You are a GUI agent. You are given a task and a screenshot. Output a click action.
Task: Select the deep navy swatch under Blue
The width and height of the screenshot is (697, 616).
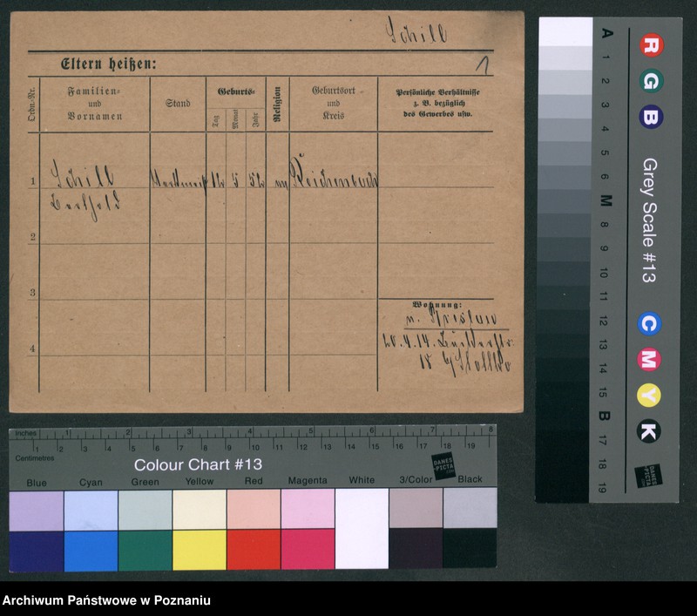coord(37,552)
